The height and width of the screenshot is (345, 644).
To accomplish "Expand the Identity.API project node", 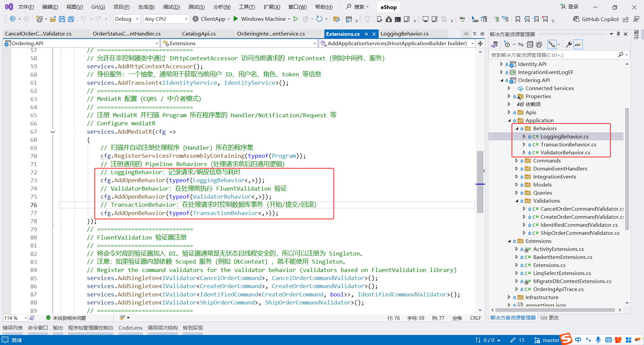I will (x=501, y=64).
